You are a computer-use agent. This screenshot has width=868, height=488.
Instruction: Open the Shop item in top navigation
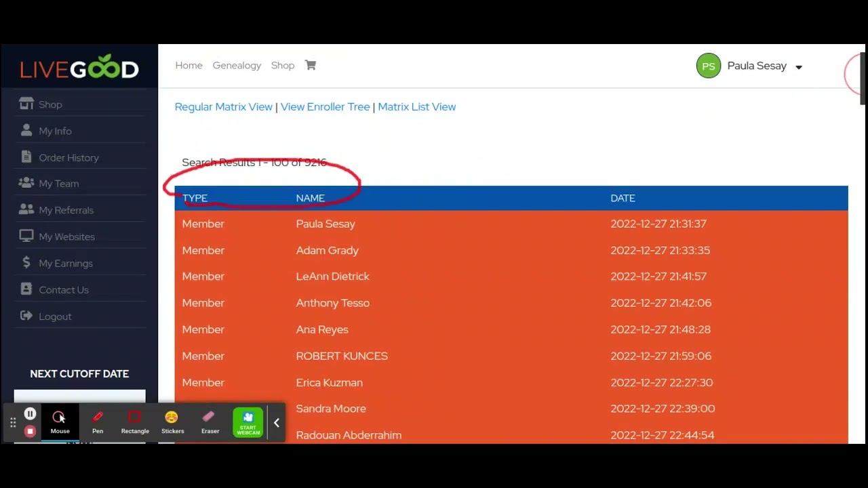283,65
